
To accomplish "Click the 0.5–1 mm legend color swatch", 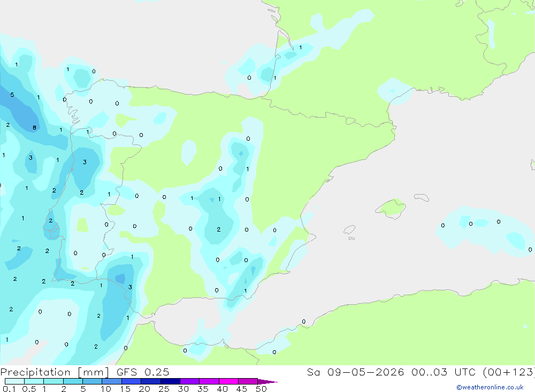I will tap(34, 381).
